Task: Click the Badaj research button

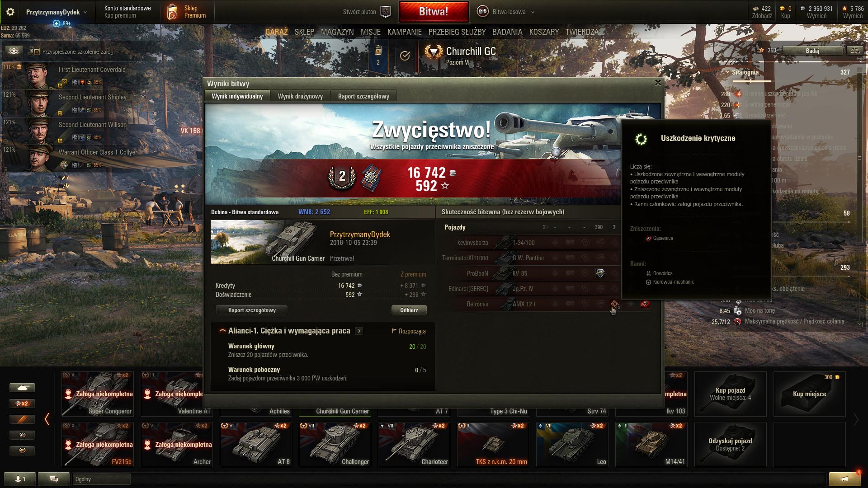Action: point(812,51)
